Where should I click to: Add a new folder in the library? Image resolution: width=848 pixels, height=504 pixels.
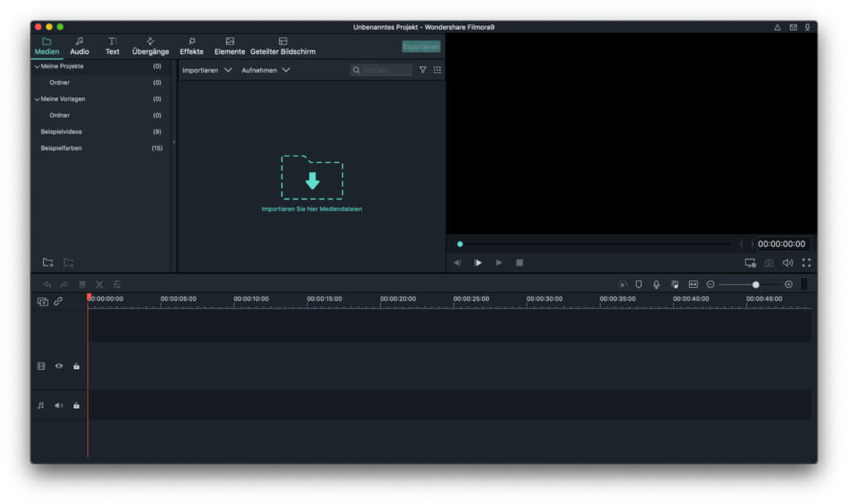[x=48, y=262]
